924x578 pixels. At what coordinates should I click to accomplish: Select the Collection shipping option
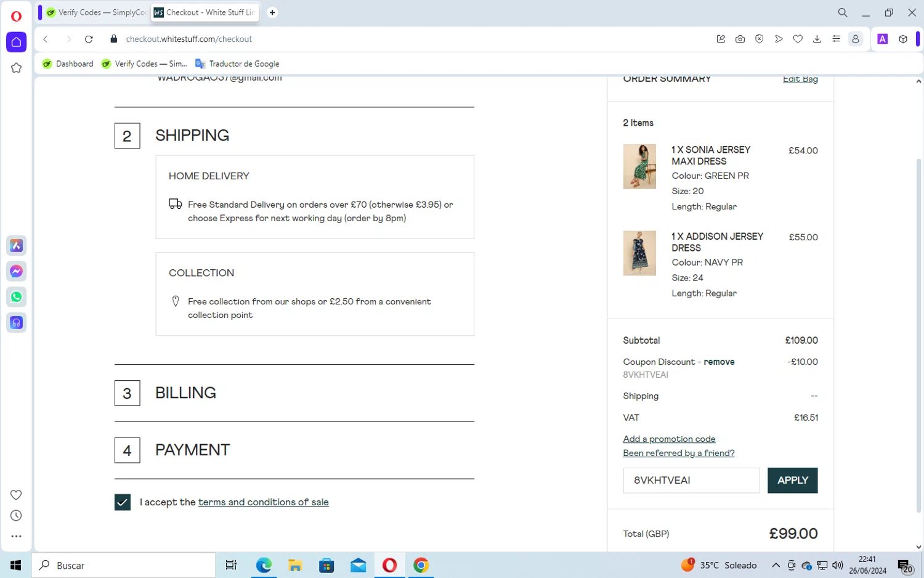click(315, 294)
